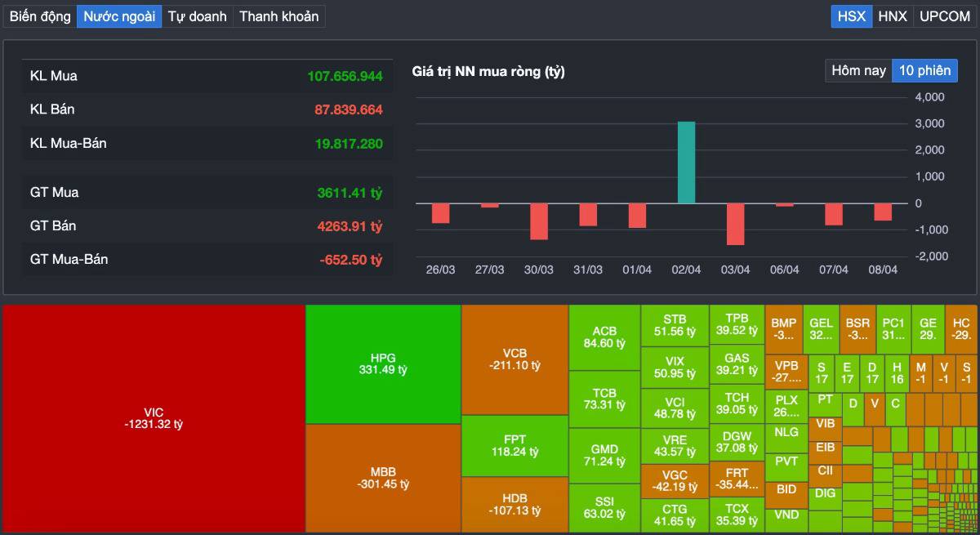The height and width of the screenshot is (535, 980).
Task: Click the 31/03 red bar
Action: point(588,214)
